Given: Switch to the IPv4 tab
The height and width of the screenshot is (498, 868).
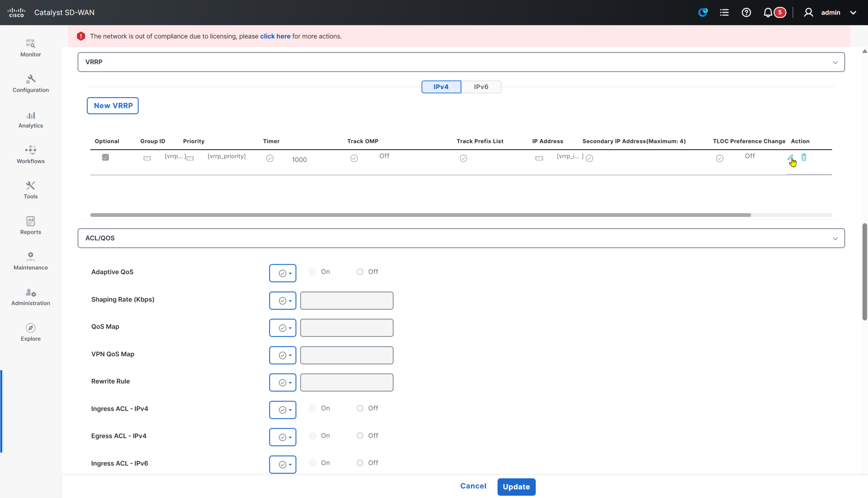Looking at the screenshot, I should (x=441, y=87).
